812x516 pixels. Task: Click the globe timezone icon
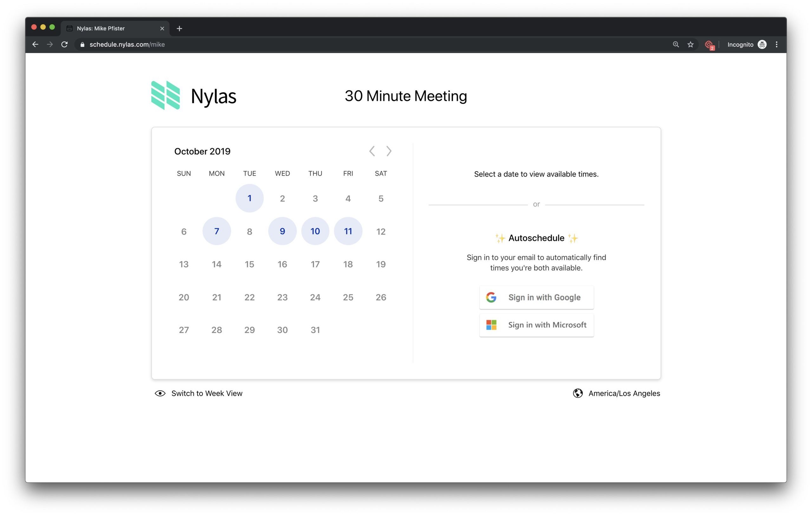578,393
